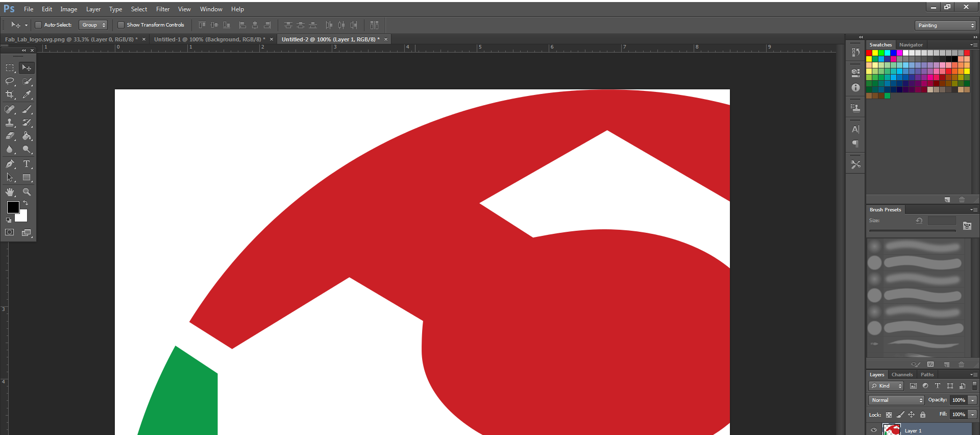Screen dimensions: 980x435
Task: Open the Opacity slider dropdown arrow
Action: click(x=973, y=400)
